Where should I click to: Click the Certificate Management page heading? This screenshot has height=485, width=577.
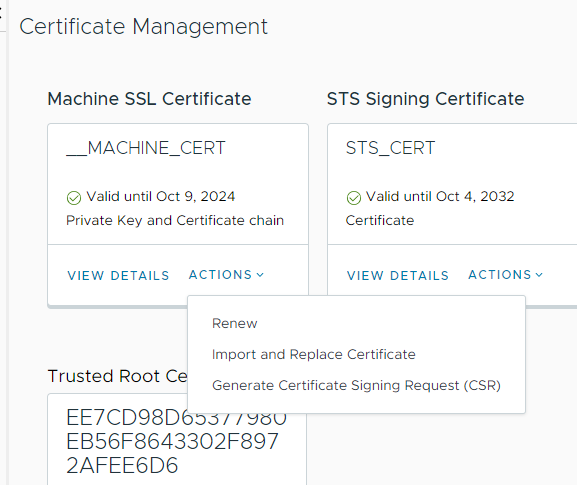[144, 27]
